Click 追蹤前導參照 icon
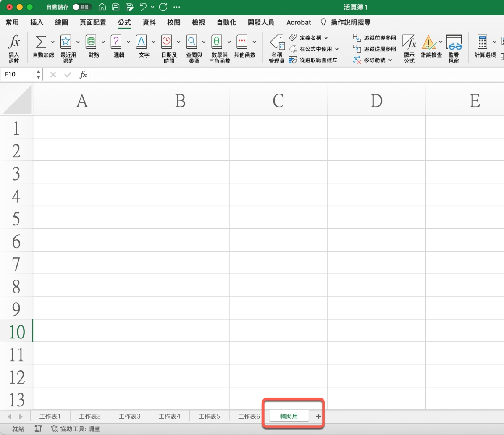This screenshot has width=504, height=435. coord(357,38)
